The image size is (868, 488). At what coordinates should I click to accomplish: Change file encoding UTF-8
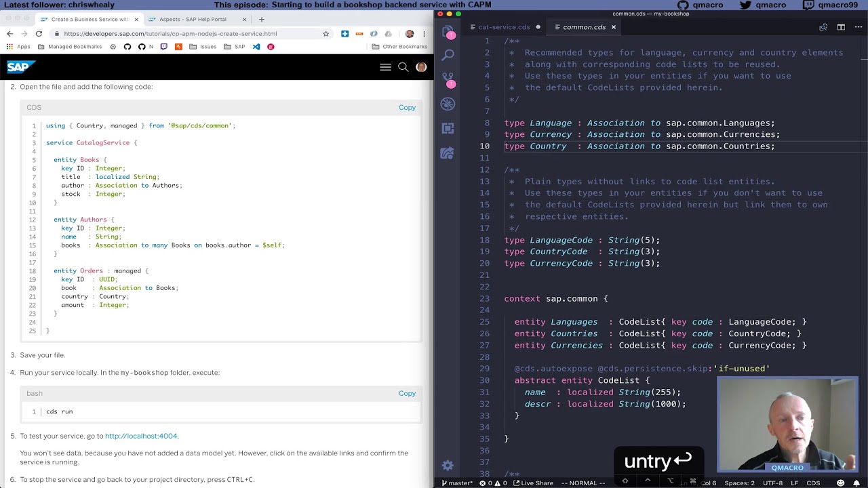(772, 483)
